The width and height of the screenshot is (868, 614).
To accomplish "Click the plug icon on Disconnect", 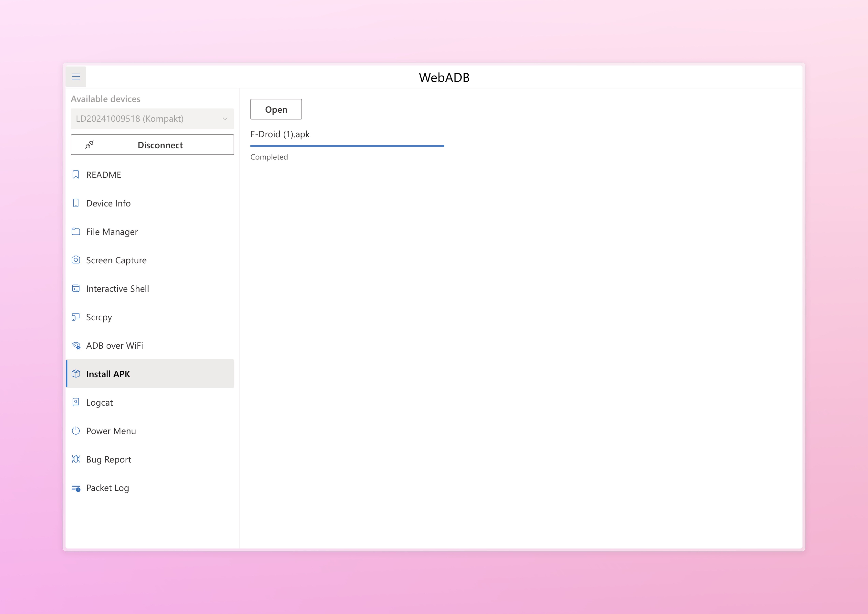I will [x=89, y=145].
